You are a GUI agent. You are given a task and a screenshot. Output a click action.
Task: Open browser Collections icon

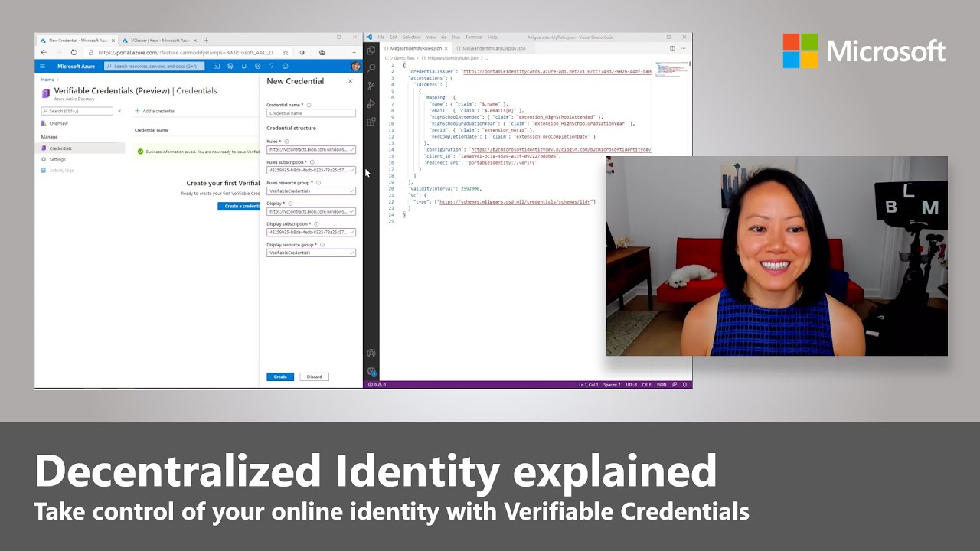pos(322,53)
